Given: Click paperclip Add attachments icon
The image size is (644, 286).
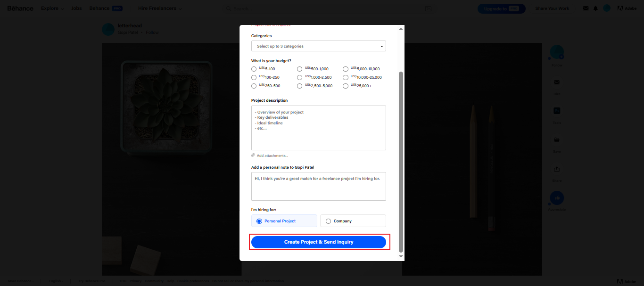Looking at the screenshot, I should point(253,155).
